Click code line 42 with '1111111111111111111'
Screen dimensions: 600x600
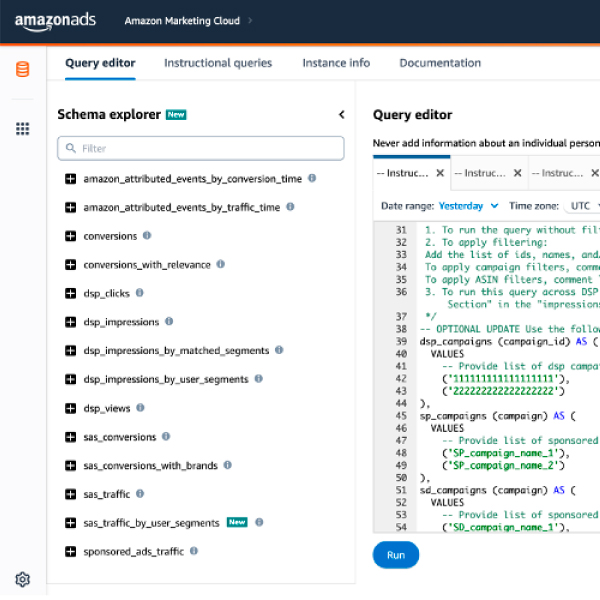[x=506, y=379]
